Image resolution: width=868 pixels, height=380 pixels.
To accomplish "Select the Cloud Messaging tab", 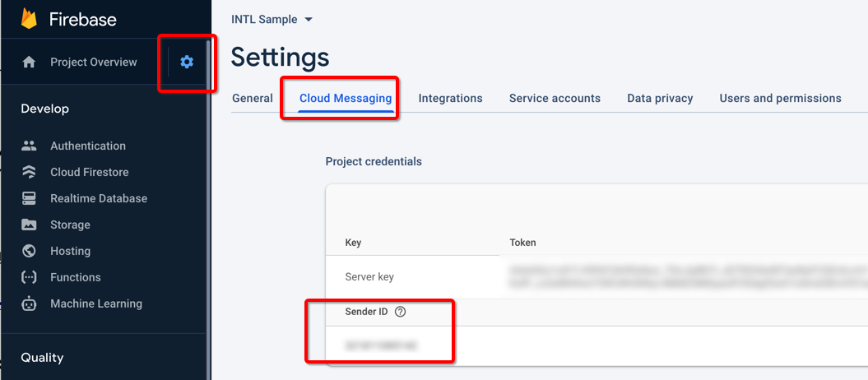I will pyautogui.click(x=345, y=98).
